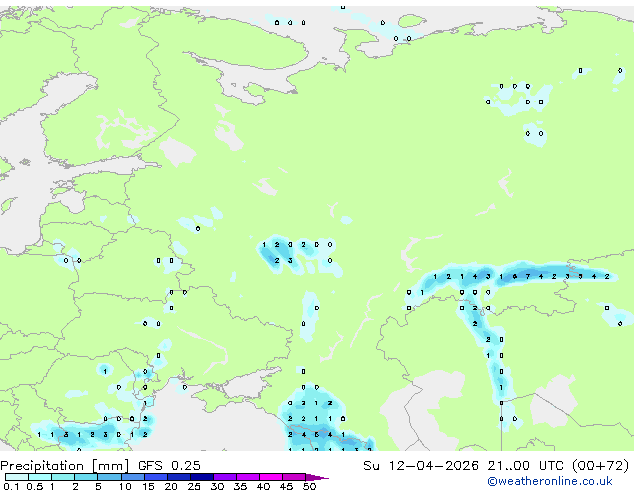Click the '21..00 UTC' time text

coord(525,466)
